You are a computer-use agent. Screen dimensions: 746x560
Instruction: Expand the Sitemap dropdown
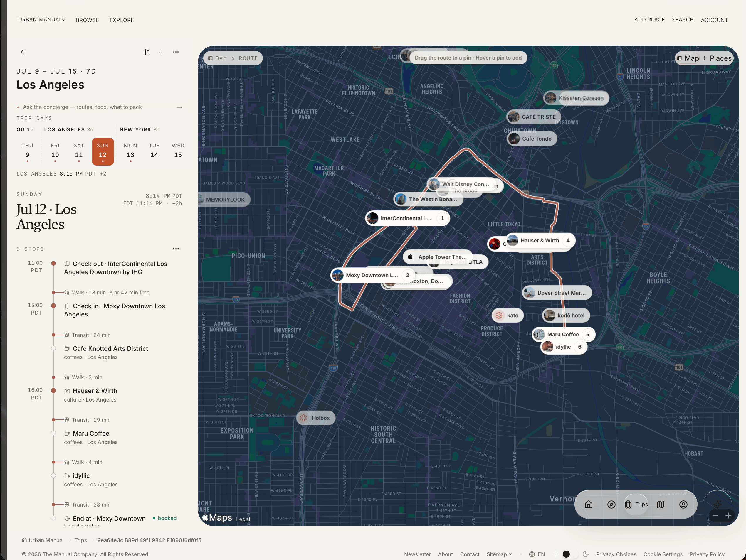(x=499, y=554)
